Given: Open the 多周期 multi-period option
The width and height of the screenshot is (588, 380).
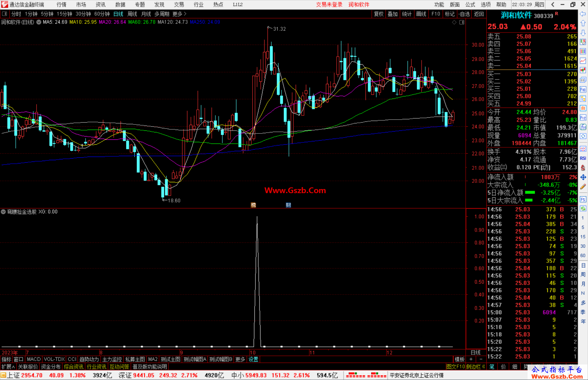Looking at the screenshot, I should [162, 14].
